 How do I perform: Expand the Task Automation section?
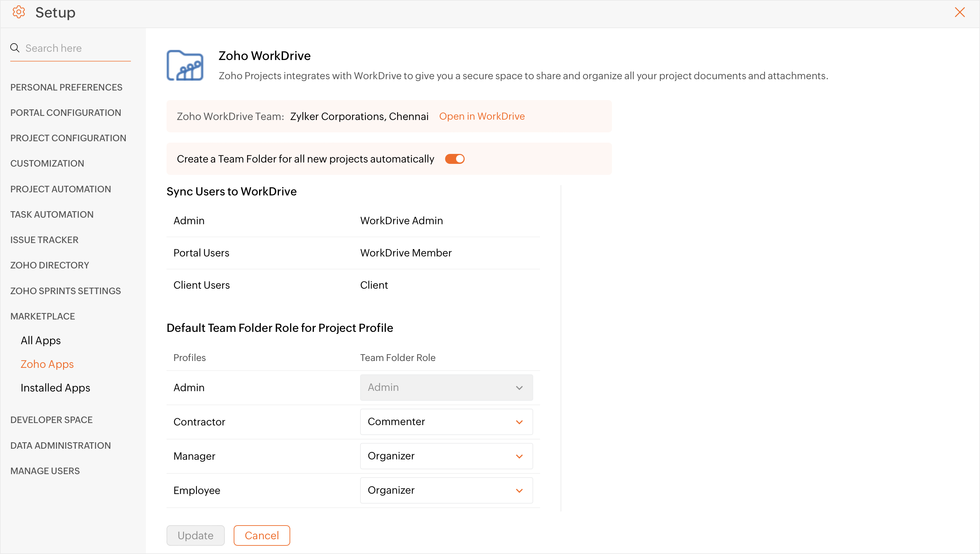pos(52,215)
